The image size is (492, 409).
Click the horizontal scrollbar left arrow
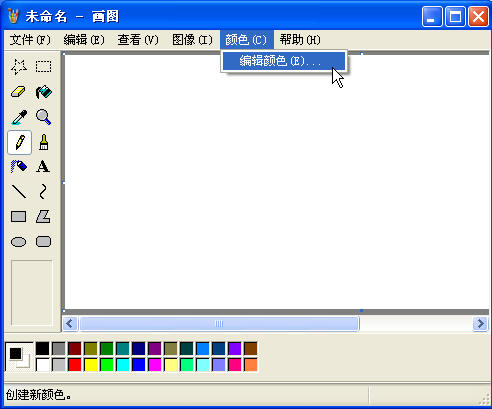click(70, 323)
